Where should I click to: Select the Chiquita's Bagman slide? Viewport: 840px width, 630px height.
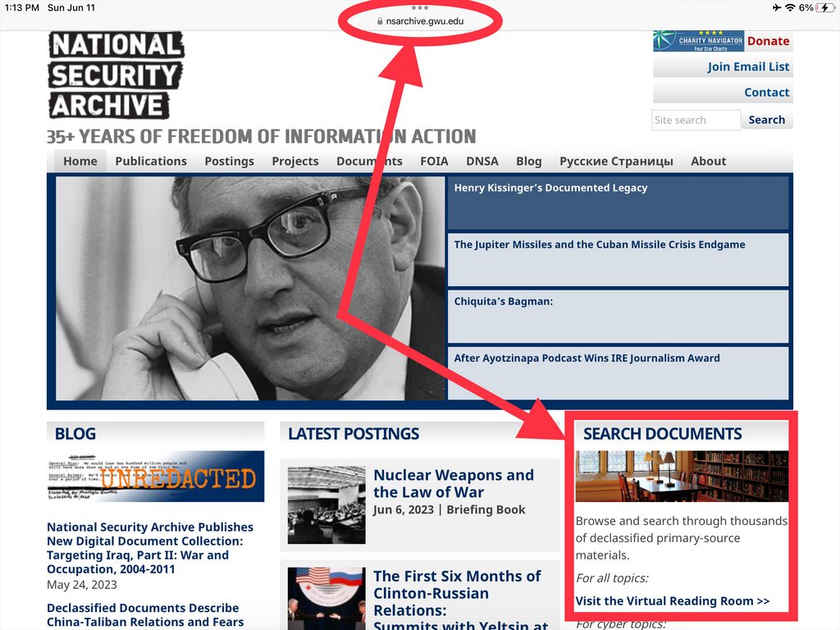(x=618, y=317)
